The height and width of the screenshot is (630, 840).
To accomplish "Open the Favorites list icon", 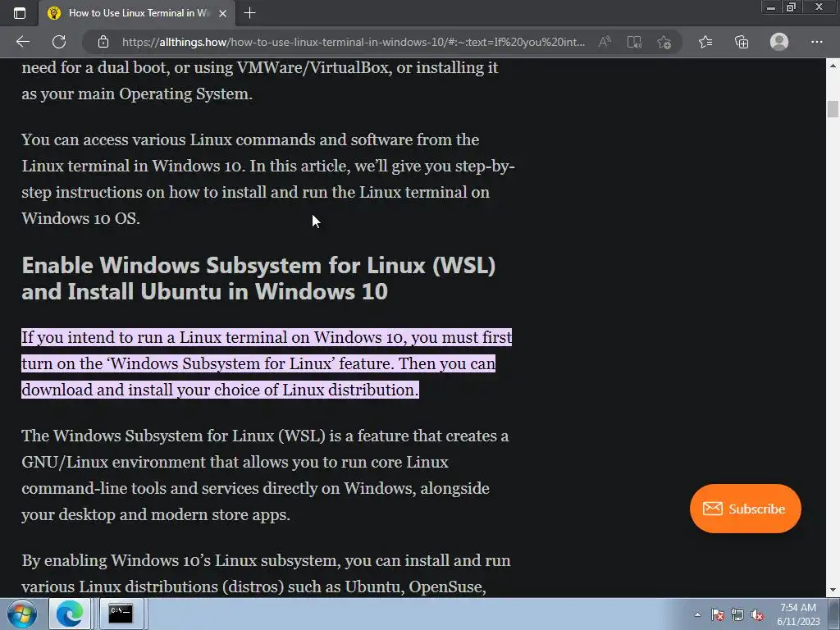I will [x=705, y=42].
